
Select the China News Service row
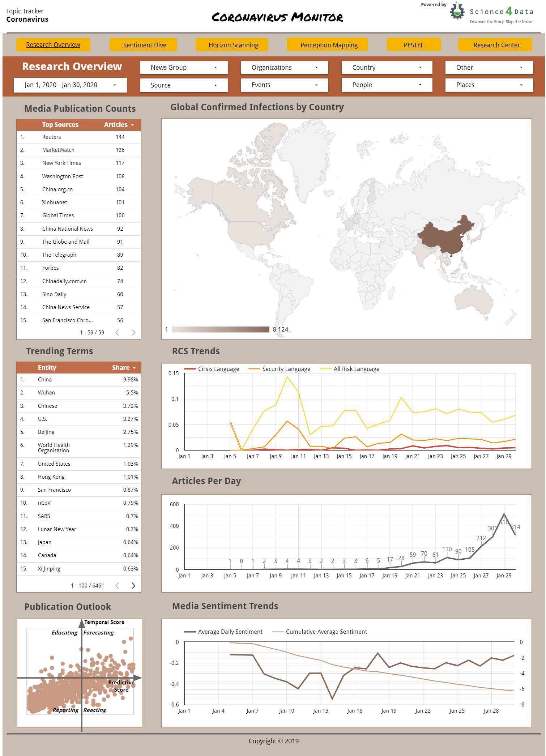79,307
